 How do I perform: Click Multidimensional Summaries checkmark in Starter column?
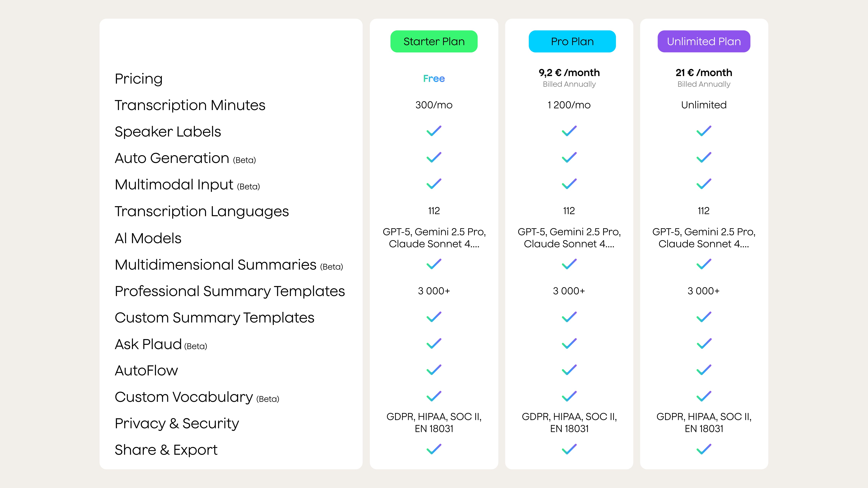(x=434, y=264)
